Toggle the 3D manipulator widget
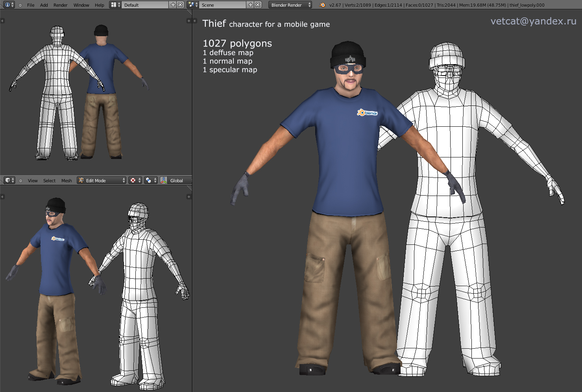Screen dimensions: 582x392 (164, 180)
